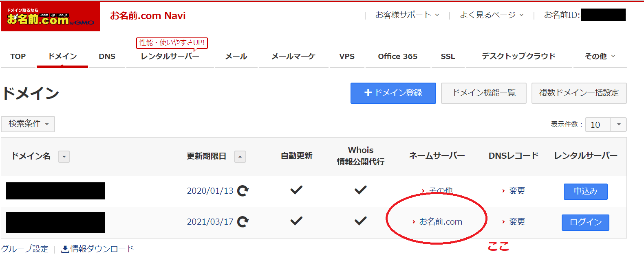
Task: Open the 検索条件 filter dropdown
Action: (28, 124)
